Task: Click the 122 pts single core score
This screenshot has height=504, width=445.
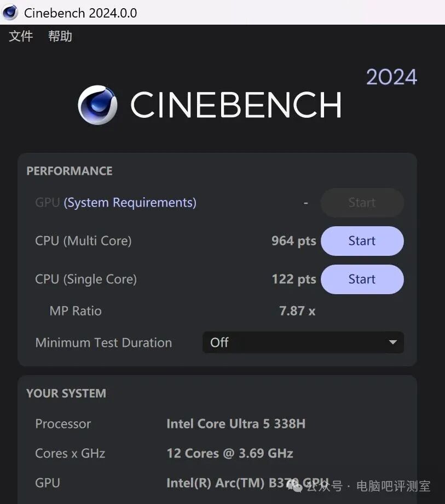Action: click(293, 279)
